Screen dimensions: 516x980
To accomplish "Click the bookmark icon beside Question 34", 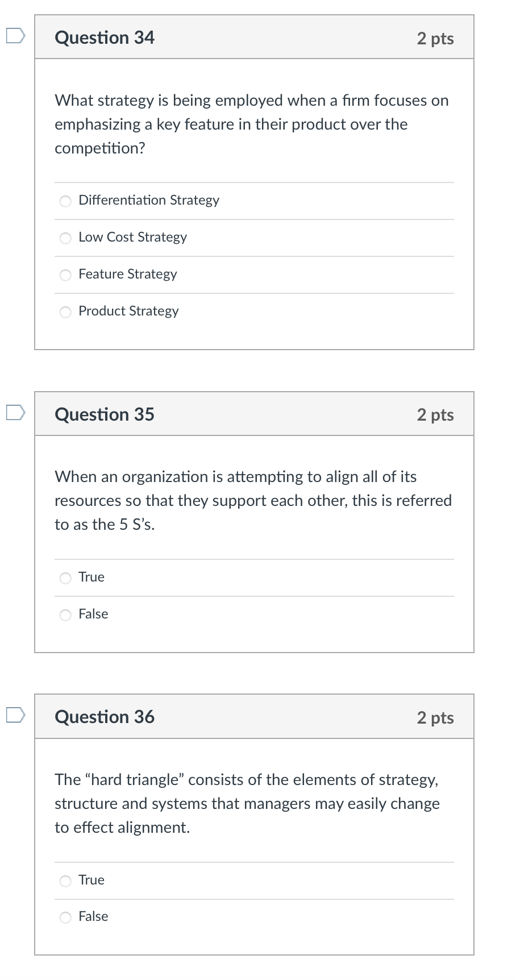I will (x=15, y=35).
